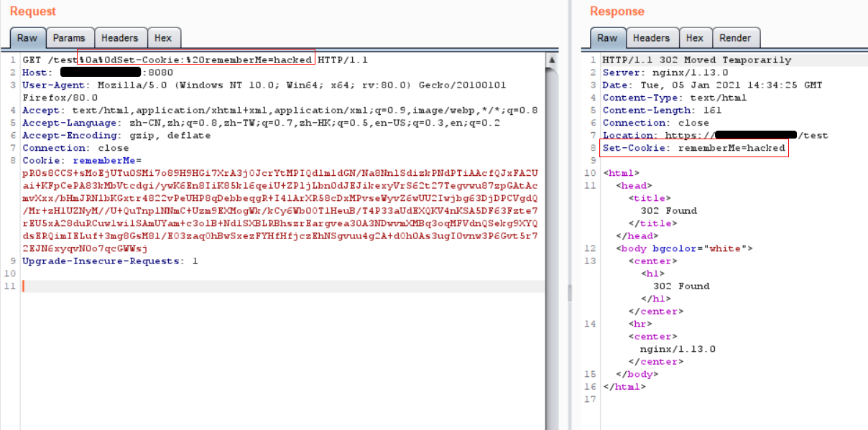This screenshot has height=430, width=868.
Task: Select the response Raw tab
Action: click(x=607, y=38)
